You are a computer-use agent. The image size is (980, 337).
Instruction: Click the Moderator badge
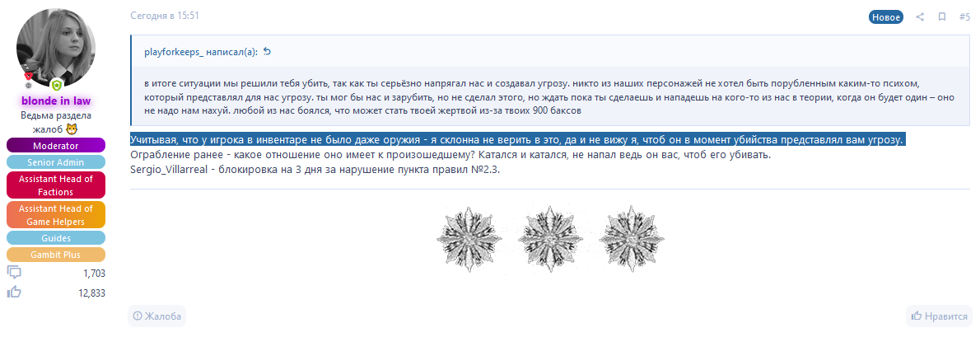coord(56,145)
